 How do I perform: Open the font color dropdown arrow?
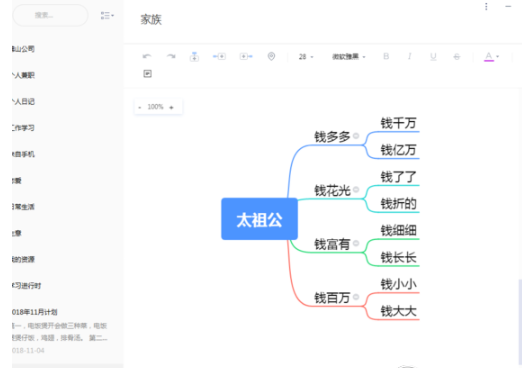[x=498, y=57]
